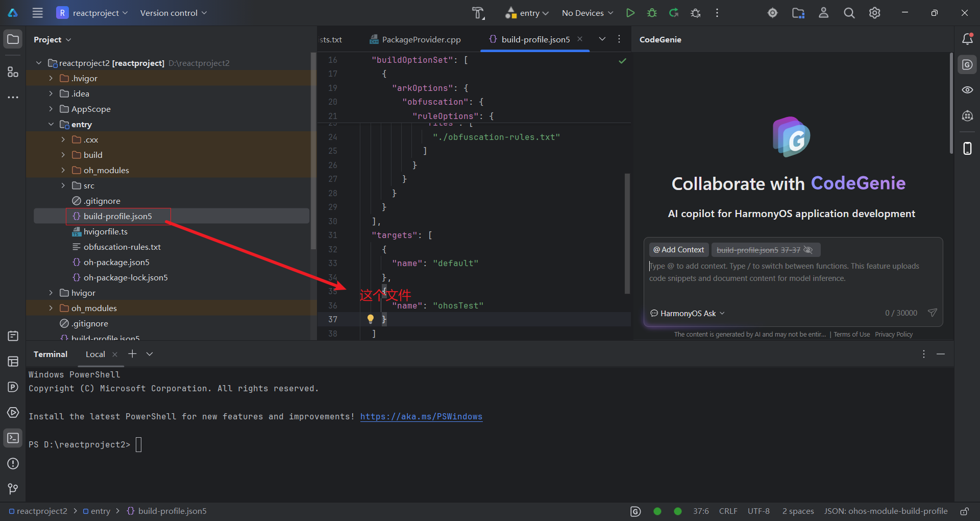Open more actions vertical dots in toolbar
980x521 pixels.
point(717,13)
